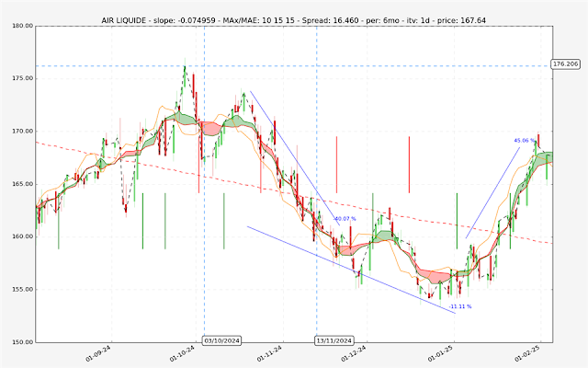Click the -11.11 % channel annotation
588x368 pixels.
pos(459,306)
